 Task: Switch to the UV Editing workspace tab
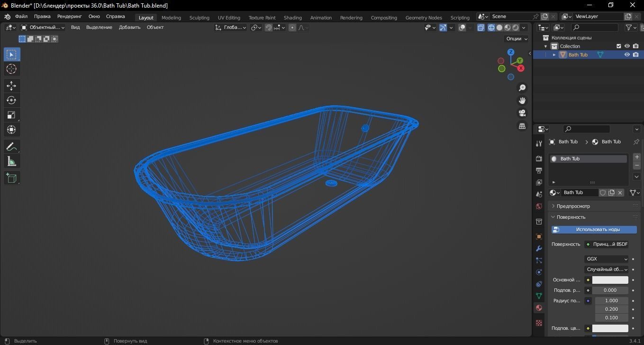(229, 18)
